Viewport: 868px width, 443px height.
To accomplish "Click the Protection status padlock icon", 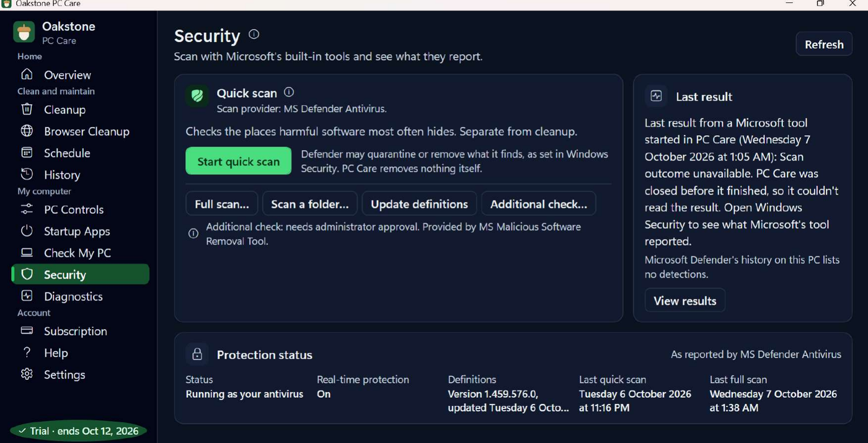I will pyautogui.click(x=197, y=354).
